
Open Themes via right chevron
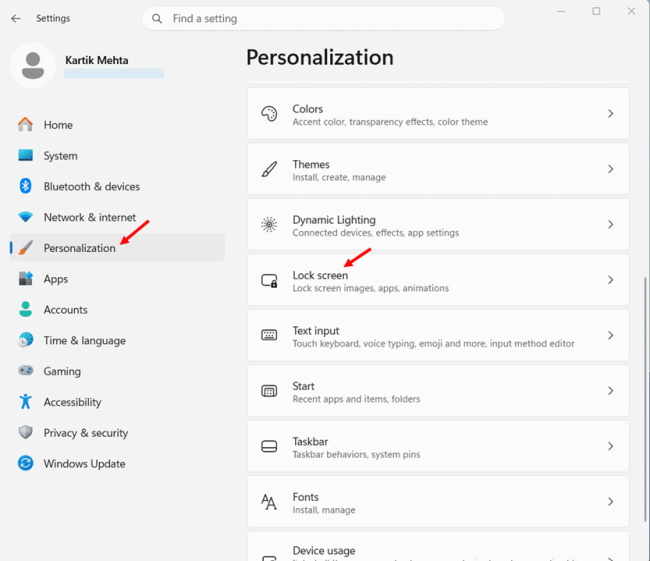pyautogui.click(x=610, y=169)
